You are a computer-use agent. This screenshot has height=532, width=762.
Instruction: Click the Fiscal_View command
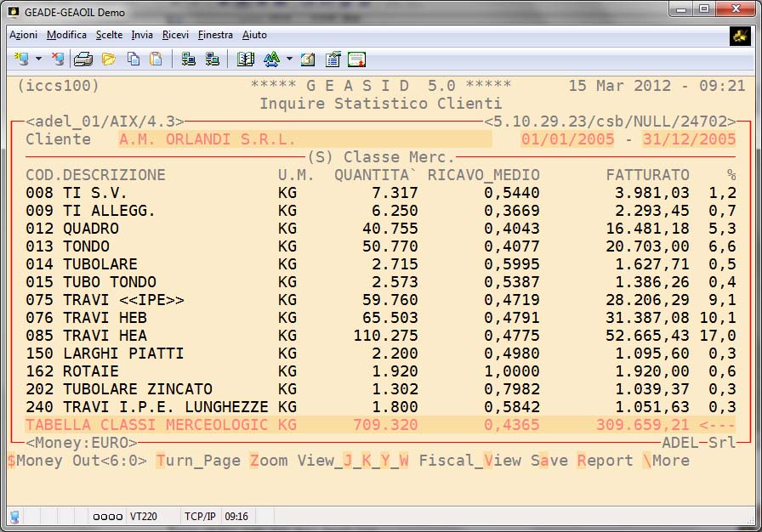469,461
